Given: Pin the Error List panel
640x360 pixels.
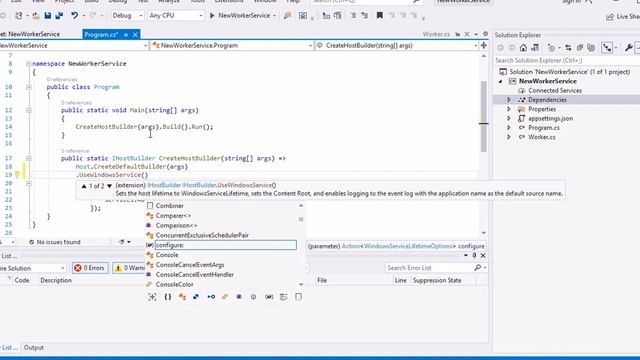Looking at the screenshot, I should pos(474,256).
